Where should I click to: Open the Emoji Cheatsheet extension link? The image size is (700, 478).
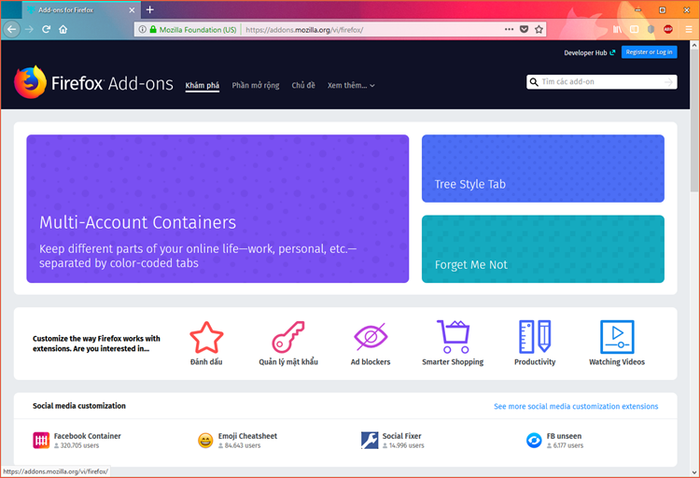248,436
